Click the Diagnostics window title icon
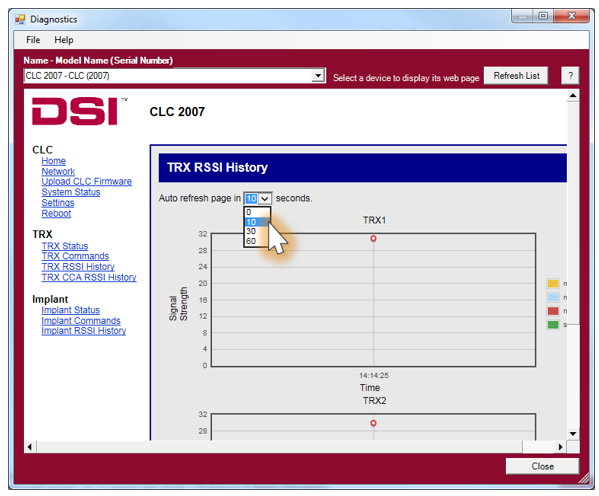 [x=20, y=19]
